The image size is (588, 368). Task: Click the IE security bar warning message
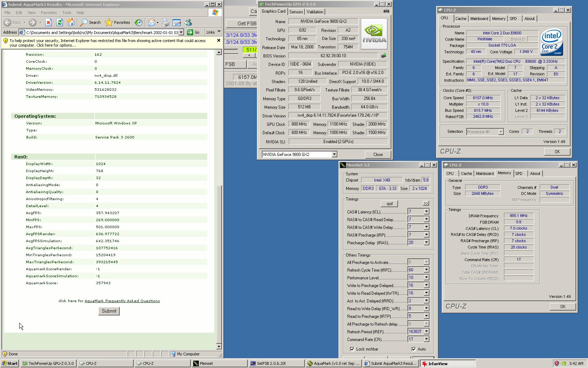point(108,43)
